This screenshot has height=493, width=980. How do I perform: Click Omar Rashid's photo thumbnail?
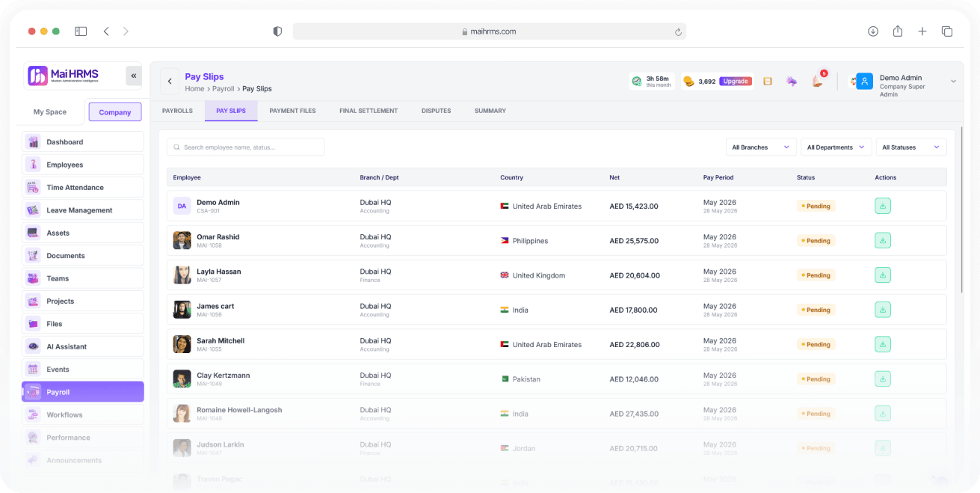[x=182, y=240]
